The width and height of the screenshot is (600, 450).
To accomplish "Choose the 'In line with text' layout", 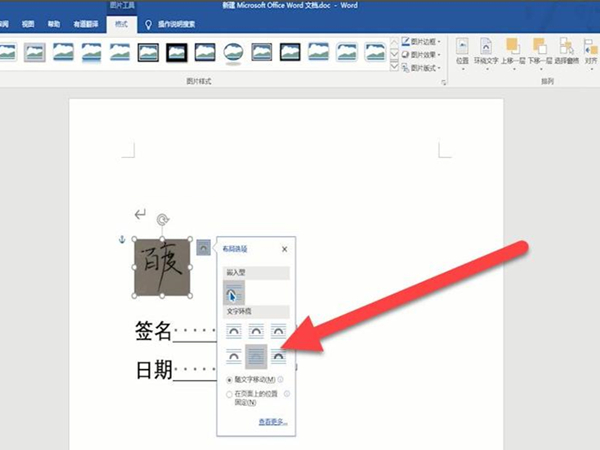I will pos(234,293).
